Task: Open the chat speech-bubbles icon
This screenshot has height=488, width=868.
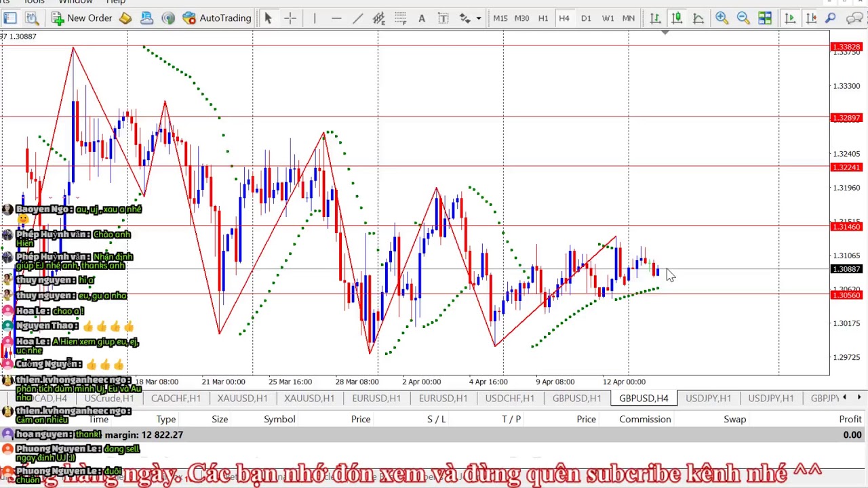Action: (x=854, y=18)
